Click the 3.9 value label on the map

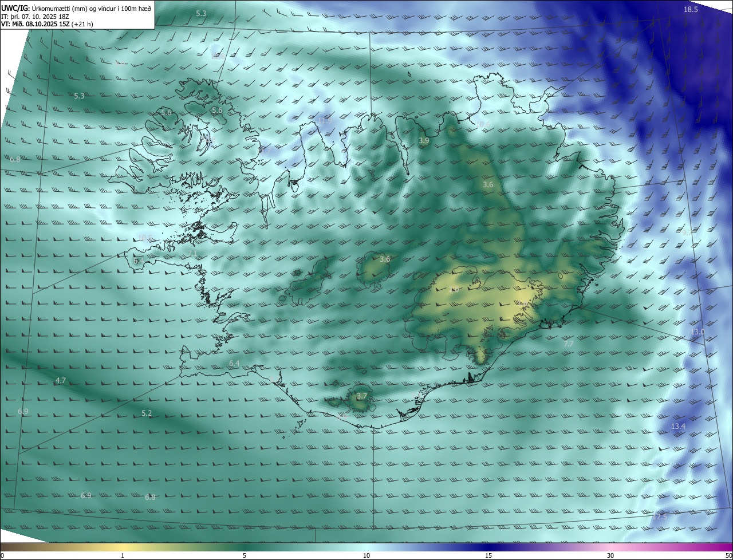pyautogui.click(x=424, y=140)
